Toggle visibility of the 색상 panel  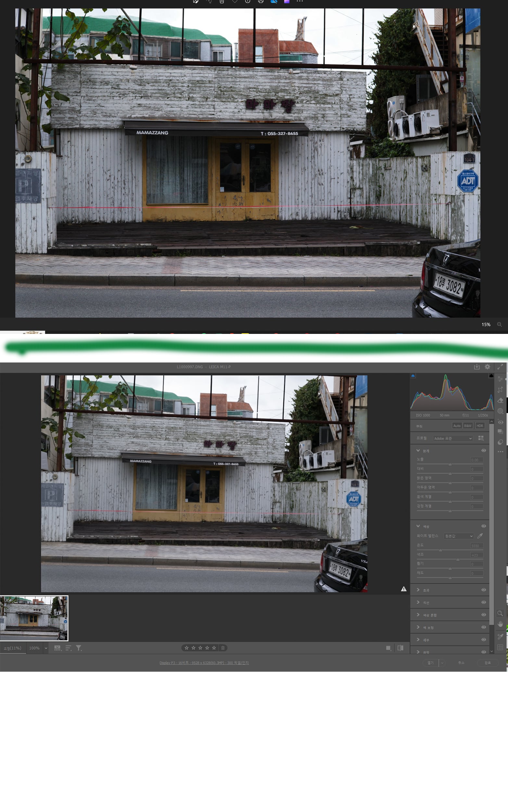pos(483,526)
